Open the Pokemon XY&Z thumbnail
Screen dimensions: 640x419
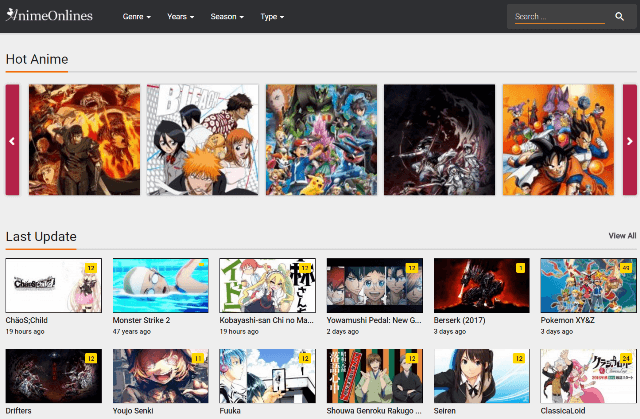589,285
